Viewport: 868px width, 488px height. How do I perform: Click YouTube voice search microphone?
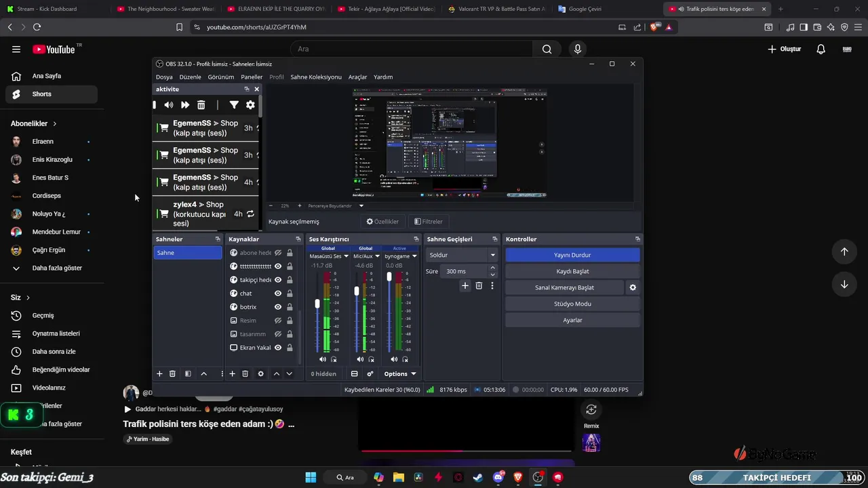coord(578,49)
